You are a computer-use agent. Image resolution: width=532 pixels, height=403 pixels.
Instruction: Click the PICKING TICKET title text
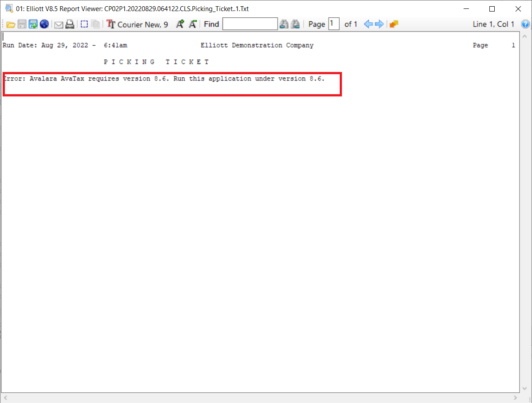point(156,62)
